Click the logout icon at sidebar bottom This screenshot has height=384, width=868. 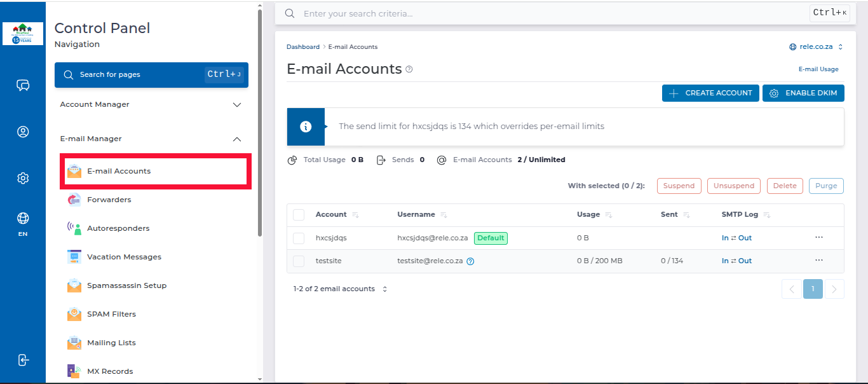tap(23, 360)
